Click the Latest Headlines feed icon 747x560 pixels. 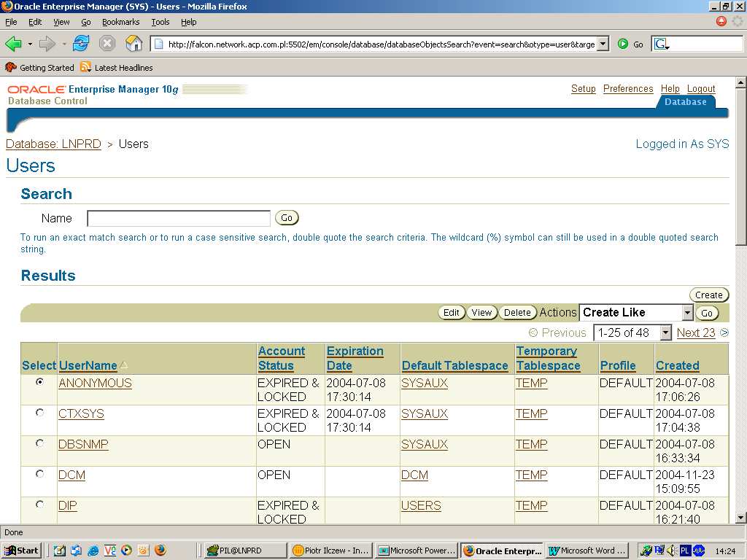tap(86, 67)
